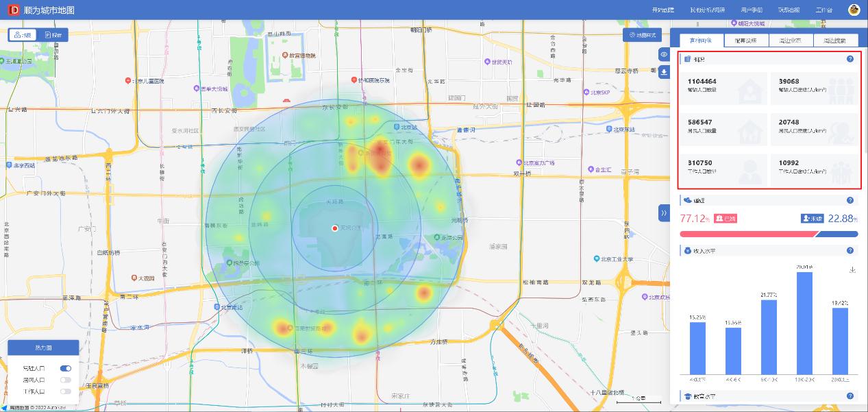The image size is (868, 412).
Task: Click the red center marker on the map
Action: click(x=334, y=228)
